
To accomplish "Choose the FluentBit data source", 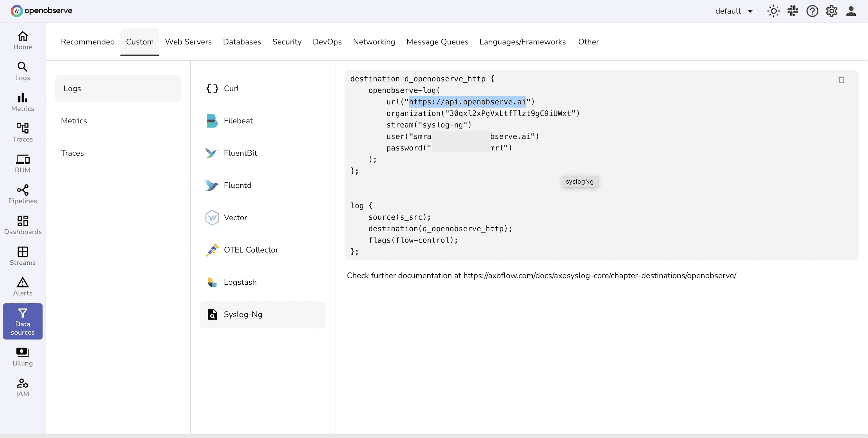I will tap(262, 153).
